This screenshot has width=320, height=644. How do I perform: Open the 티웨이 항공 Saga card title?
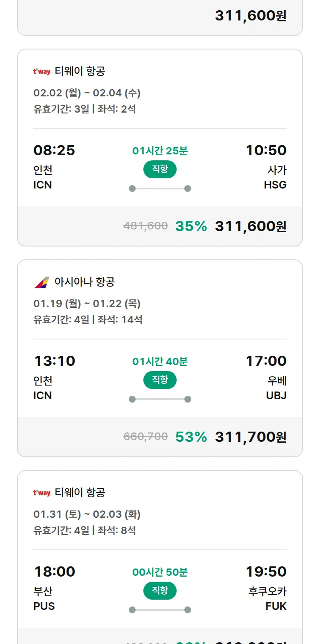tap(80, 71)
